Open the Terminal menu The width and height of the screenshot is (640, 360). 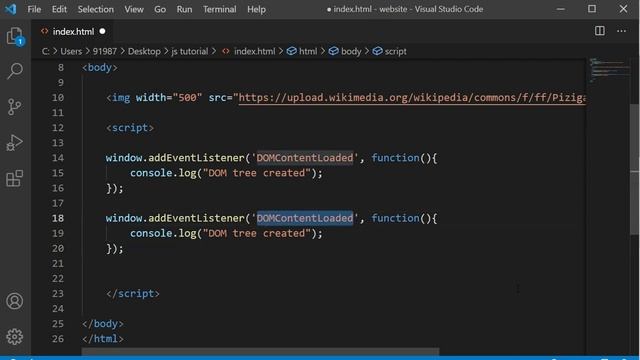pos(220,9)
